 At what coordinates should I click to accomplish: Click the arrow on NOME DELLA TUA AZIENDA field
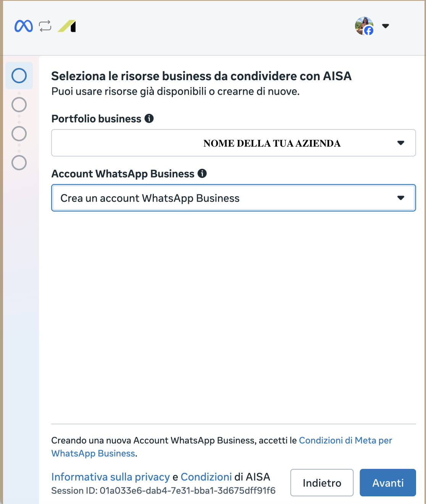coord(401,143)
